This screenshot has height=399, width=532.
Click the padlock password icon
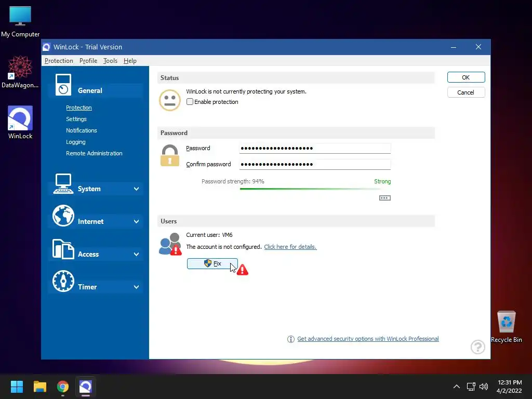pyautogui.click(x=170, y=155)
